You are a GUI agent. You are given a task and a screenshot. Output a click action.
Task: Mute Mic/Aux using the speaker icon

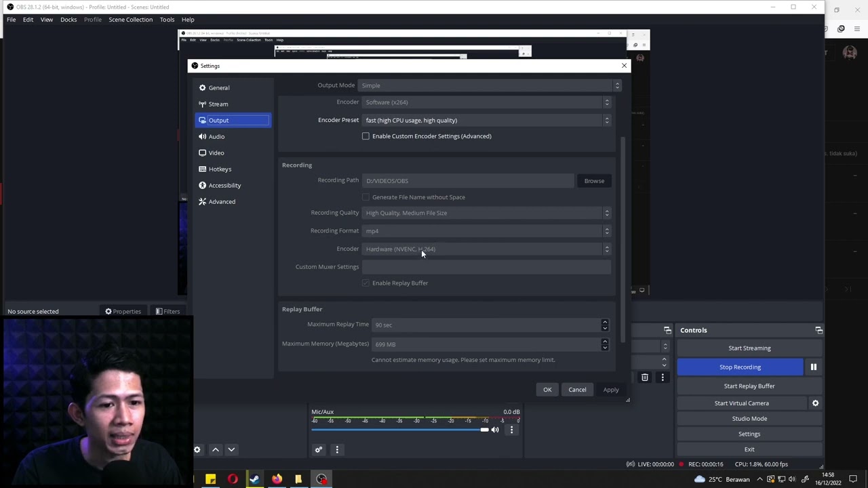pyautogui.click(x=495, y=430)
